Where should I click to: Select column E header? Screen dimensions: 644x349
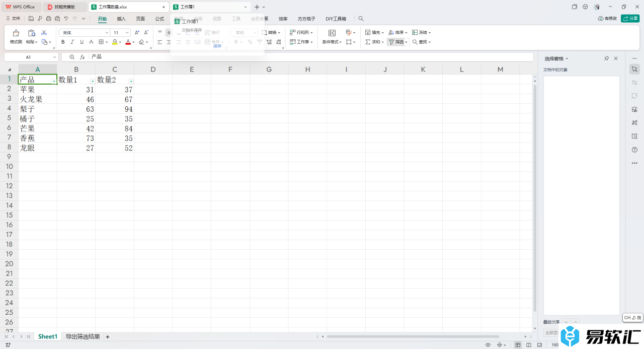pos(192,69)
